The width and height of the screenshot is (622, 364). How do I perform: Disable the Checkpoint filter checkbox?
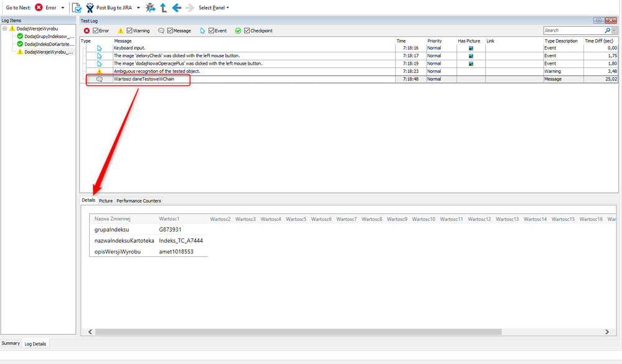pos(247,30)
